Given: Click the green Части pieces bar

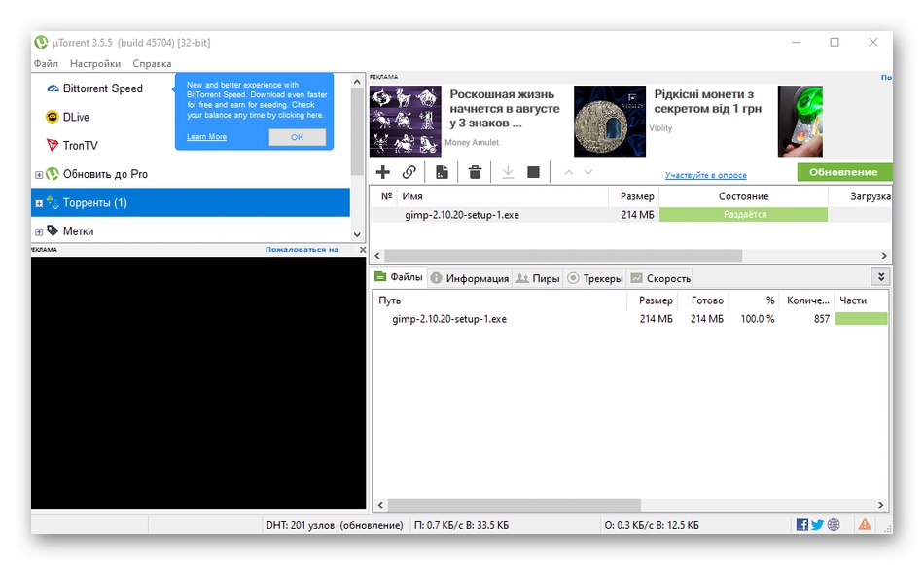Looking at the screenshot, I should (861, 319).
